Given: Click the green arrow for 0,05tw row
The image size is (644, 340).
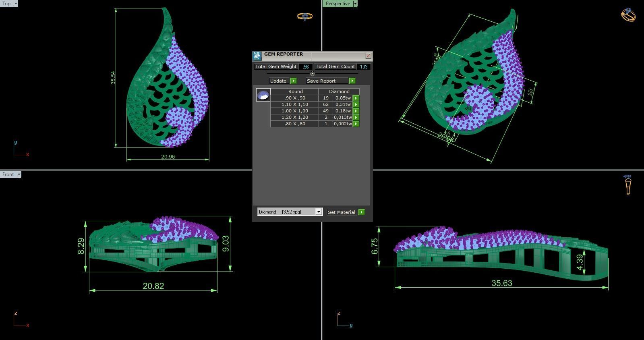Looking at the screenshot, I should pyautogui.click(x=356, y=98).
